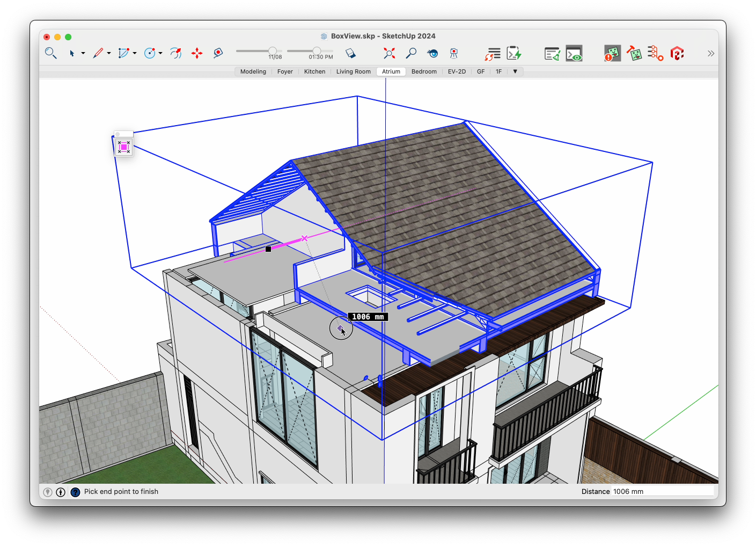This screenshot has height=546, width=756.
Task: Click the Distance measurement input field
Action: (x=662, y=491)
